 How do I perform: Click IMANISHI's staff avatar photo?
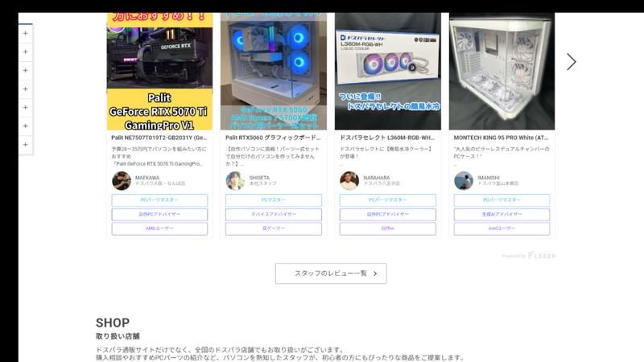464,180
